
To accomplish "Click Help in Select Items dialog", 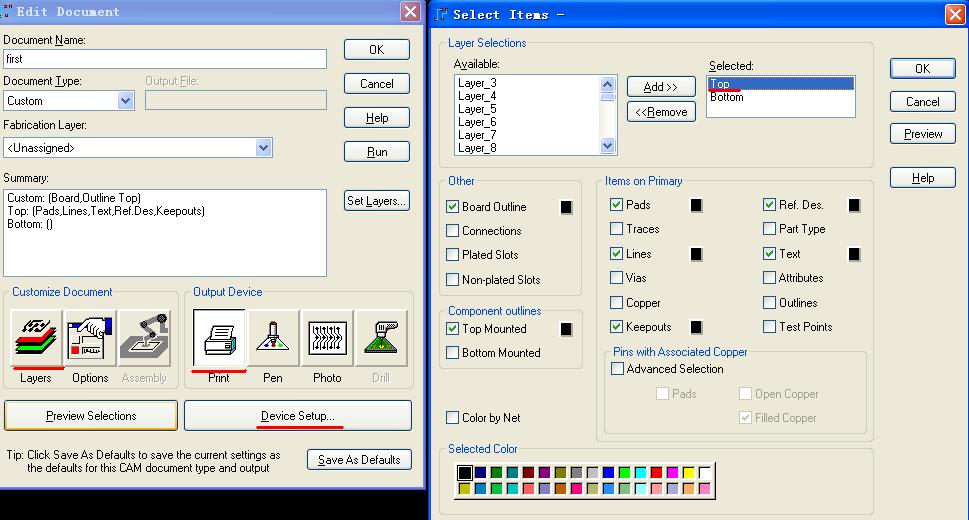I will (923, 177).
